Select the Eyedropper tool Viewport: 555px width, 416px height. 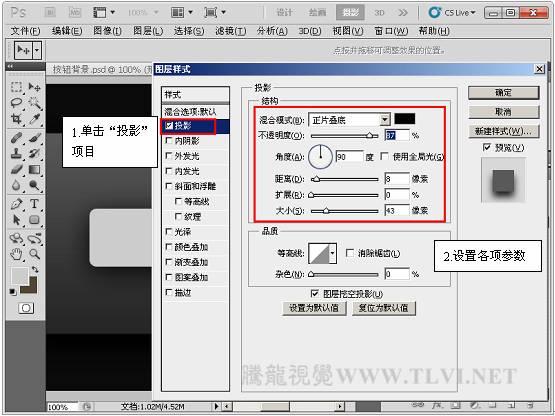tap(34, 119)
